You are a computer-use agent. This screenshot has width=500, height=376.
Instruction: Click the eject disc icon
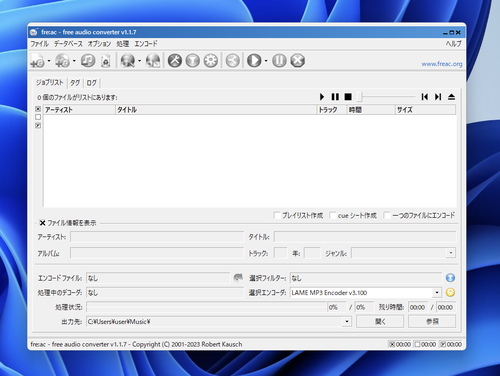(451, 97)
